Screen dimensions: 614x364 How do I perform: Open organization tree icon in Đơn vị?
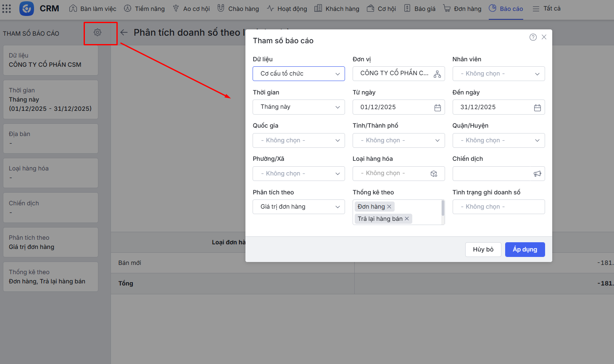tap(437, 74)
